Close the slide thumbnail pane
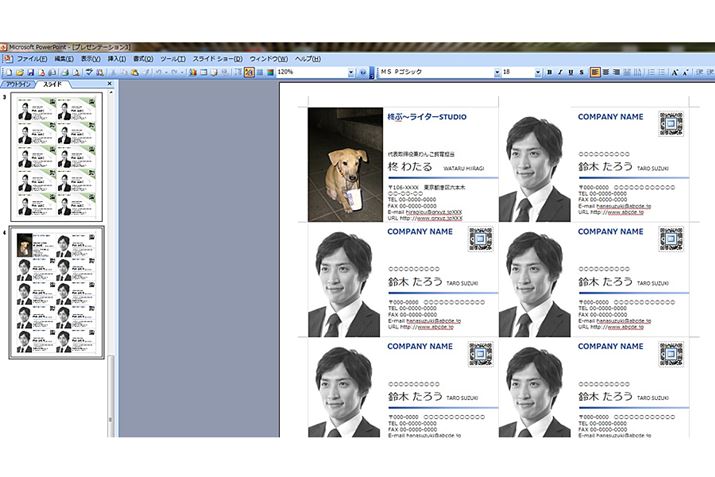Image resolution: width=715 pixels, height=477 pixels. 110,85
